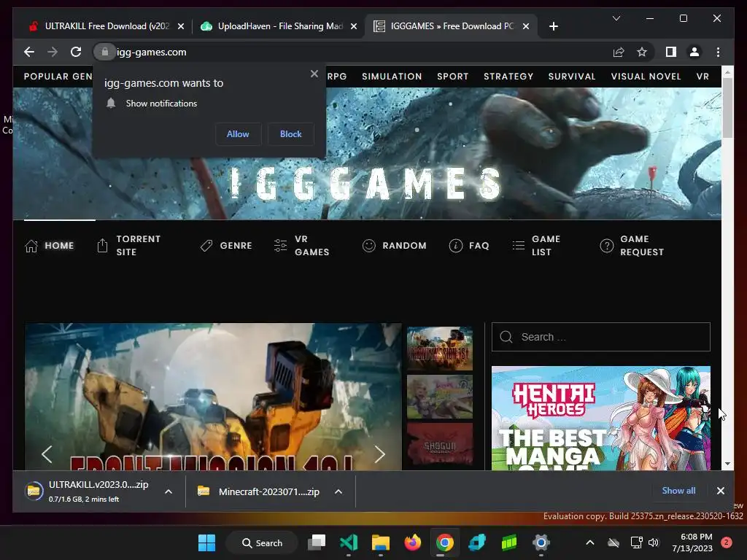The width and height of the screenshot is (747, 560).
Task: Open Chrome three-dot menu
Action: coord(718,52)
